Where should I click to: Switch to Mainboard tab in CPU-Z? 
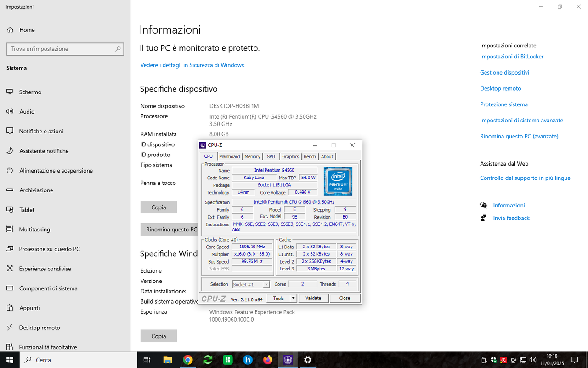tap(229, 156)
